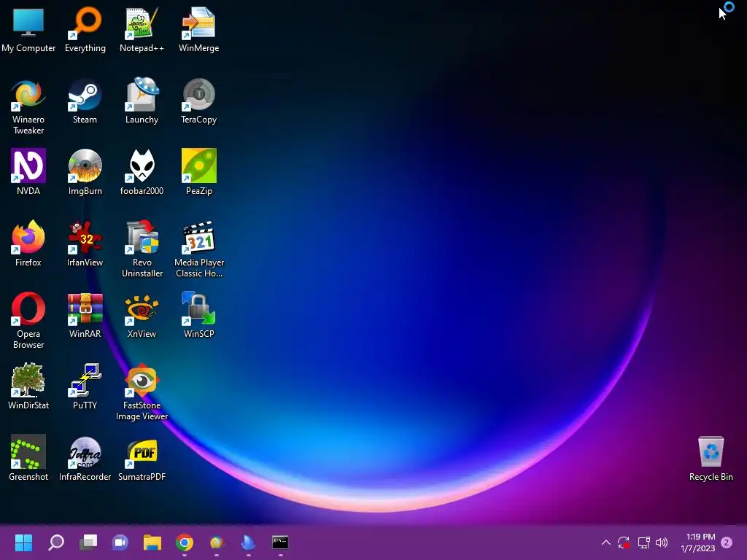
Task: Select the WinDirStat tree icon
Action: (28, 386)
